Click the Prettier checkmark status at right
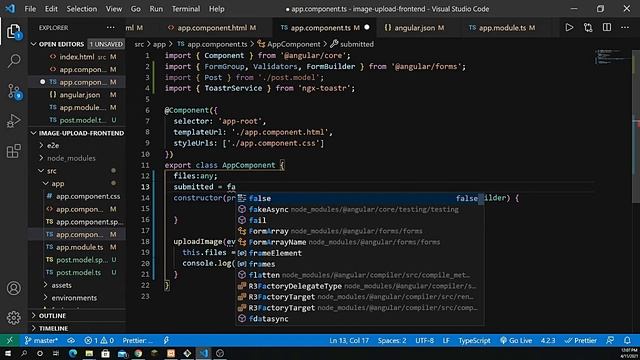This screenshot has height=360, width=640. point(581,340)
